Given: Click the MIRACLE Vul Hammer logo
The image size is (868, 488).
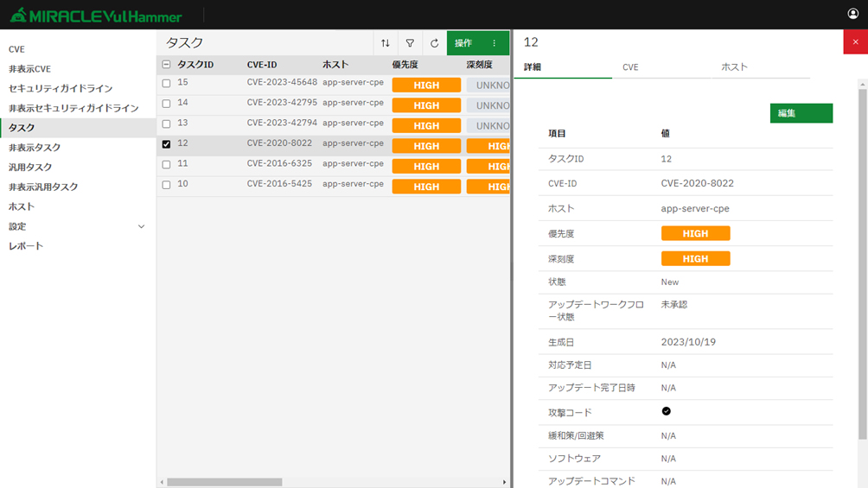Looking at the screenshot, I should (96, 16).
